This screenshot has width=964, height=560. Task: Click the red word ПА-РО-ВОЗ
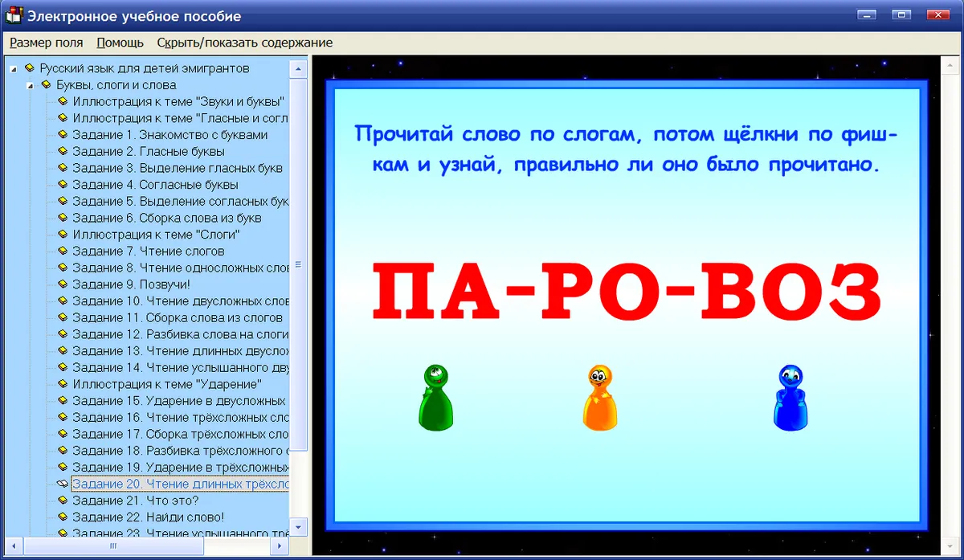point(627,291)
